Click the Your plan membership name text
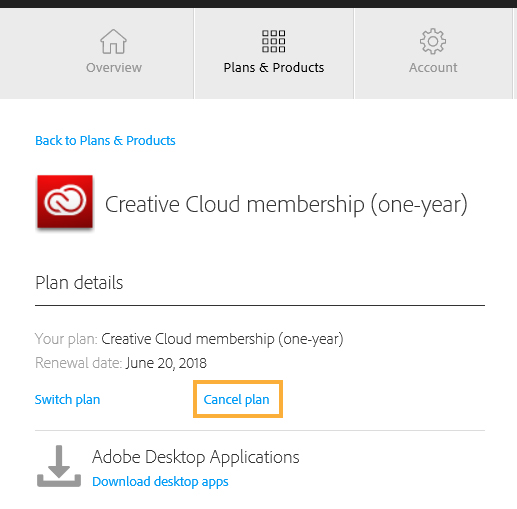The width and height of the screenshot is (517, 509). tap(222, 339)
